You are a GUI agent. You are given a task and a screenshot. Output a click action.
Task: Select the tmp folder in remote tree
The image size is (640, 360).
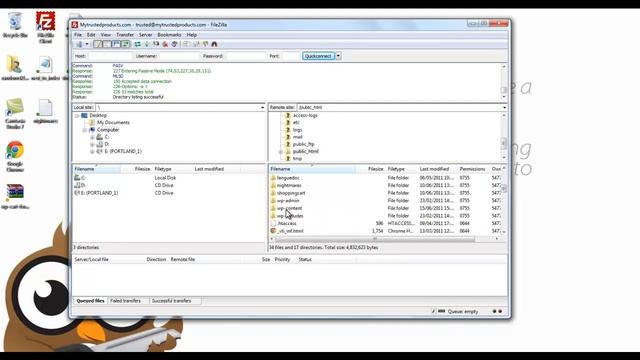(x=297, y=158)
